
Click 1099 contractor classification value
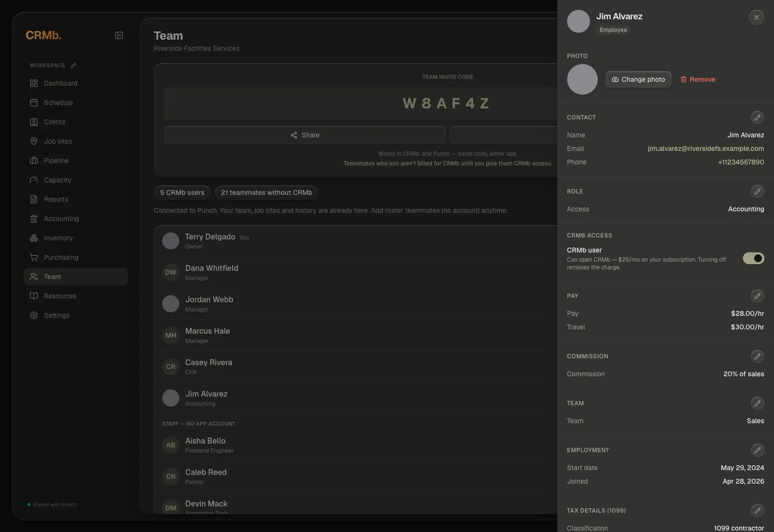(739, 528)
